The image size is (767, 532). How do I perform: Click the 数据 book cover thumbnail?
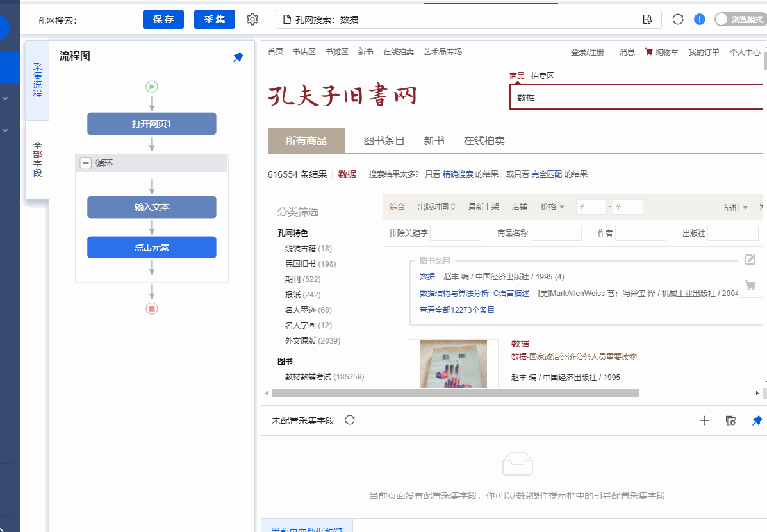pos(454,363)
